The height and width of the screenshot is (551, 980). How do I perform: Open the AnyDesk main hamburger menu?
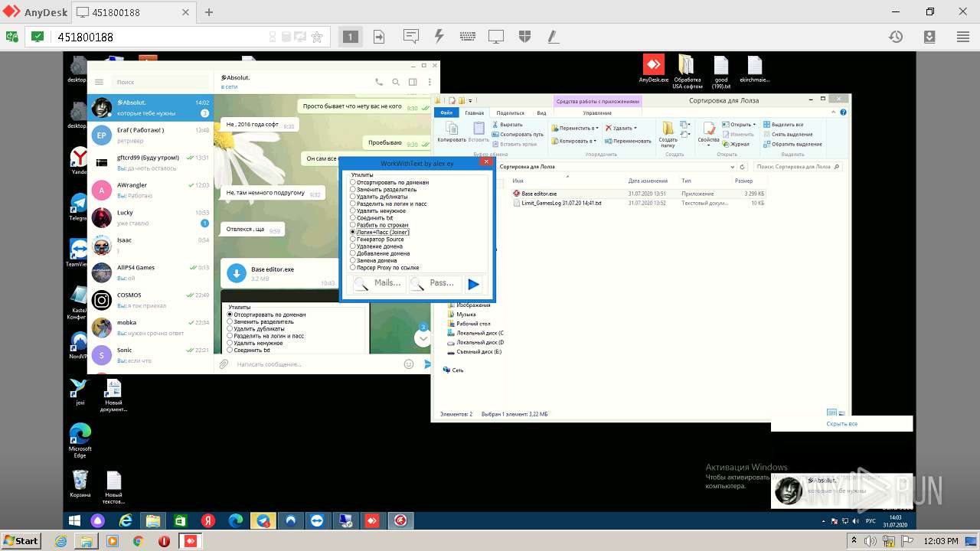tap(963, 37)
